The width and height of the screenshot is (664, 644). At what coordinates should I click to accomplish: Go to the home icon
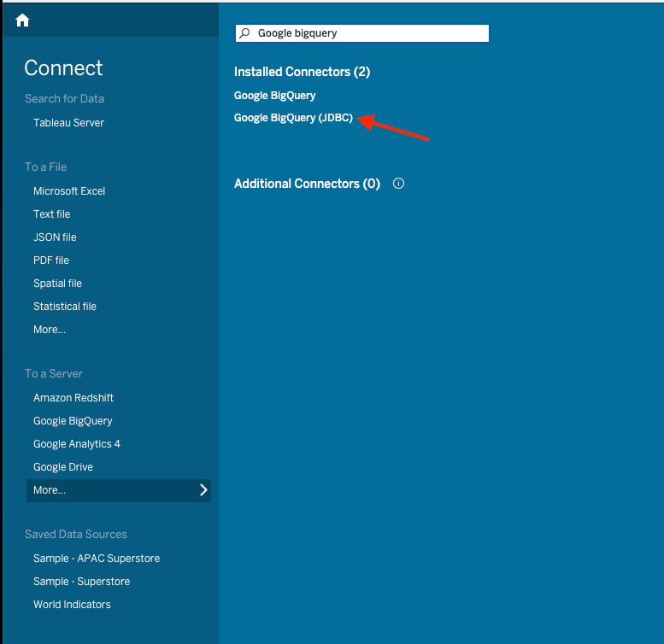pos(22,20)
